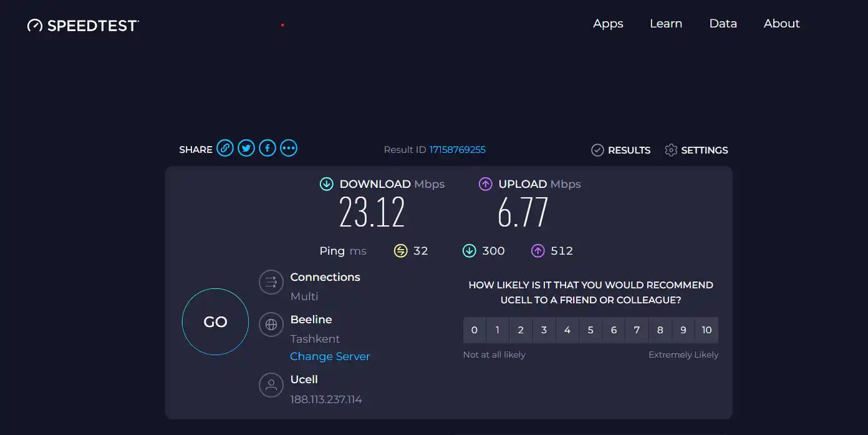Click the download arrow icon beside DOWNLOAD
The height and width of the screenshot is (435, 868).
(326, 184)
